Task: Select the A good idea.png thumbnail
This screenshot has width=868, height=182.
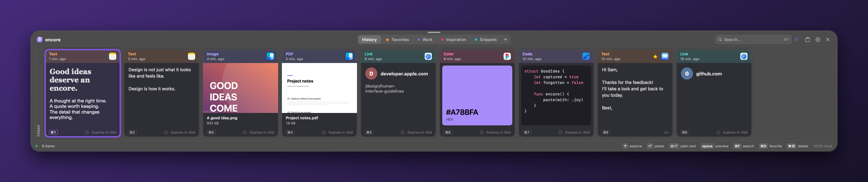Action: tap(240, 88)
